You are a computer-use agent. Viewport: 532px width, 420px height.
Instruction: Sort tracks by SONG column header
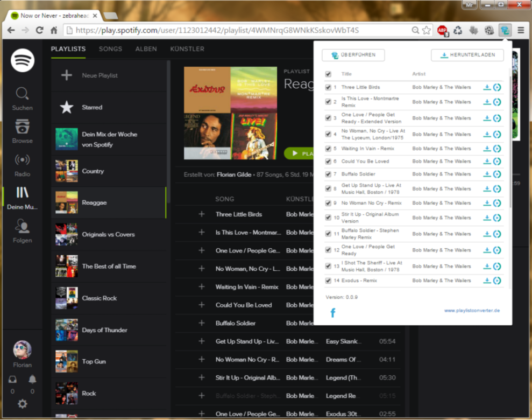[225, 199]
